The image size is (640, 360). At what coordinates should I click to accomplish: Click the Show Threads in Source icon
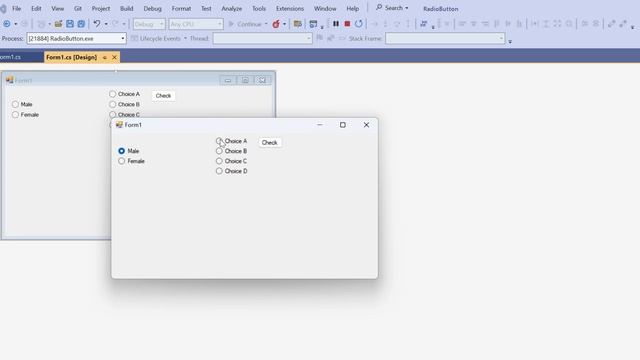pos(423,24)
